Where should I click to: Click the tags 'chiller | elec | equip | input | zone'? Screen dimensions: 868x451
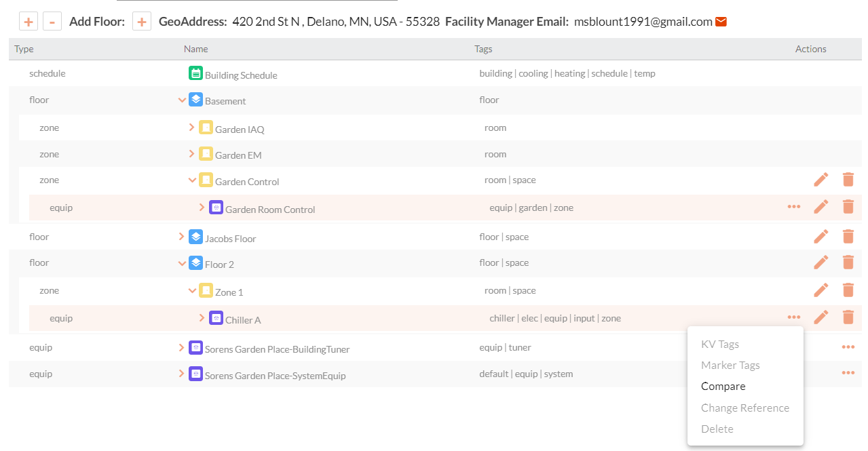(x=555, y=318)
